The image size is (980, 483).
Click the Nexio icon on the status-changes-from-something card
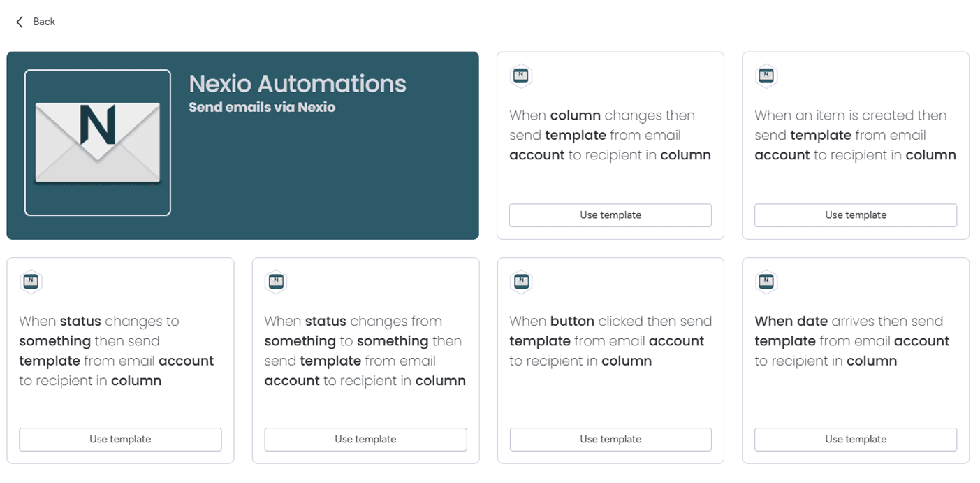(276, 282)
